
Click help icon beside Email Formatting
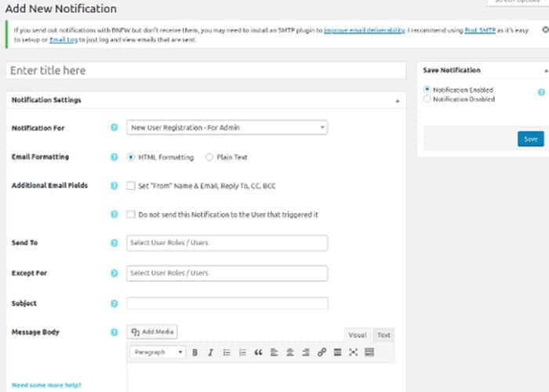pyautogui.click(x=115, y=157)
